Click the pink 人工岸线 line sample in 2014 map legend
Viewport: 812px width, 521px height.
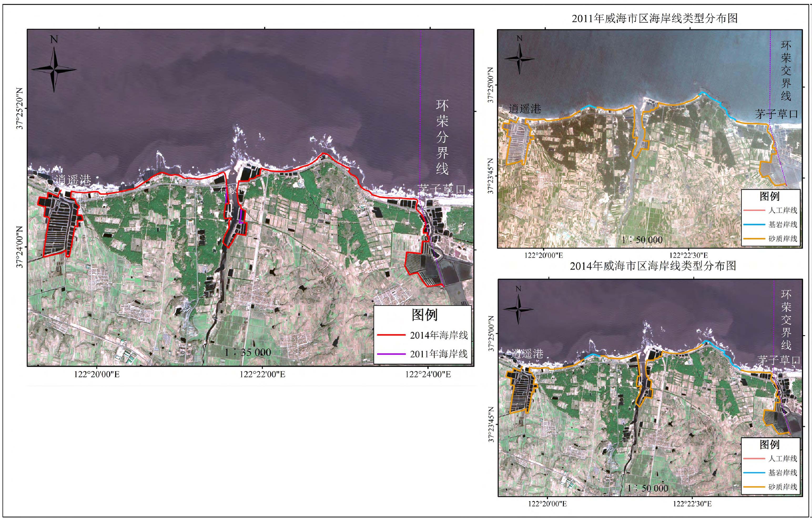point(754,459)
